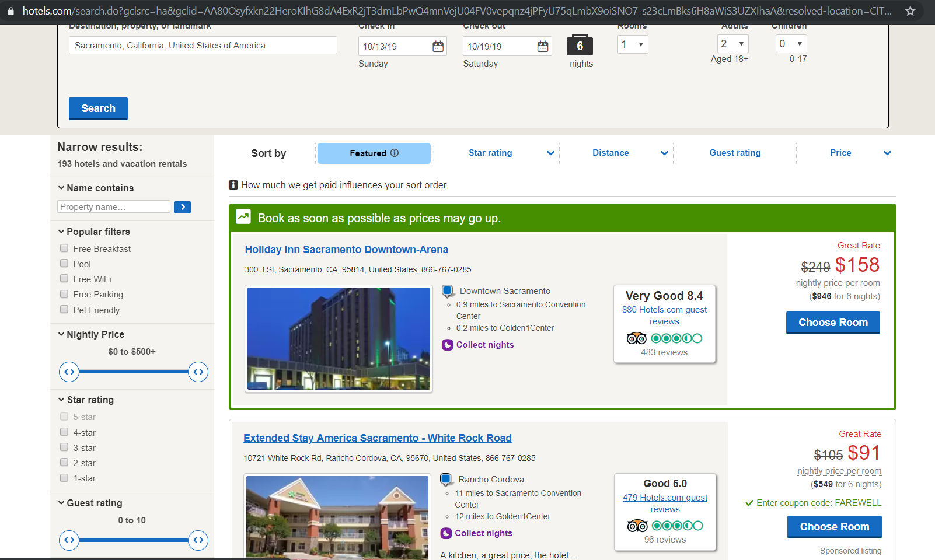Image resolution: width=935 pixels, height=560 pixels.
Task: Select the 1-star rating checkbox
Action: (x=64, y=478)
